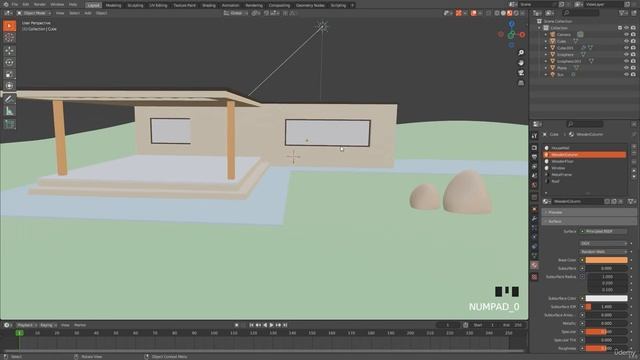Select the Rotate tool
The height and width of the screenshot is (360, 640).
tap(9, 62)
